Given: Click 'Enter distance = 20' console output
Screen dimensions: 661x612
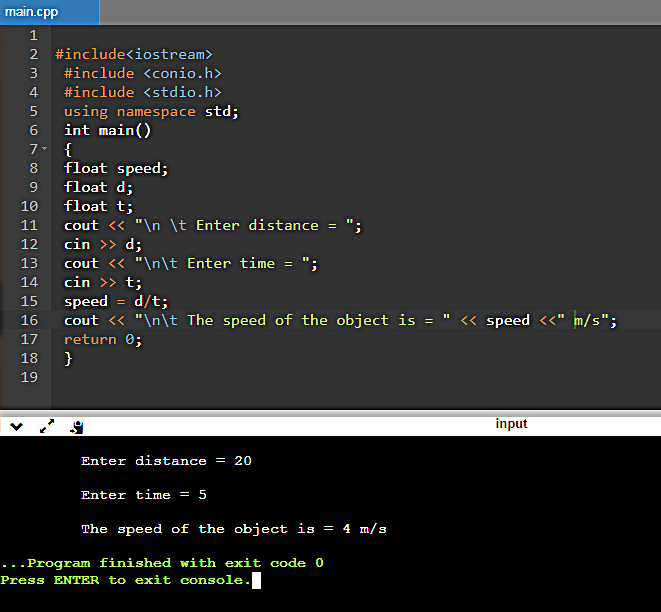Looking at the screenshot, I should tap(166, 461).
